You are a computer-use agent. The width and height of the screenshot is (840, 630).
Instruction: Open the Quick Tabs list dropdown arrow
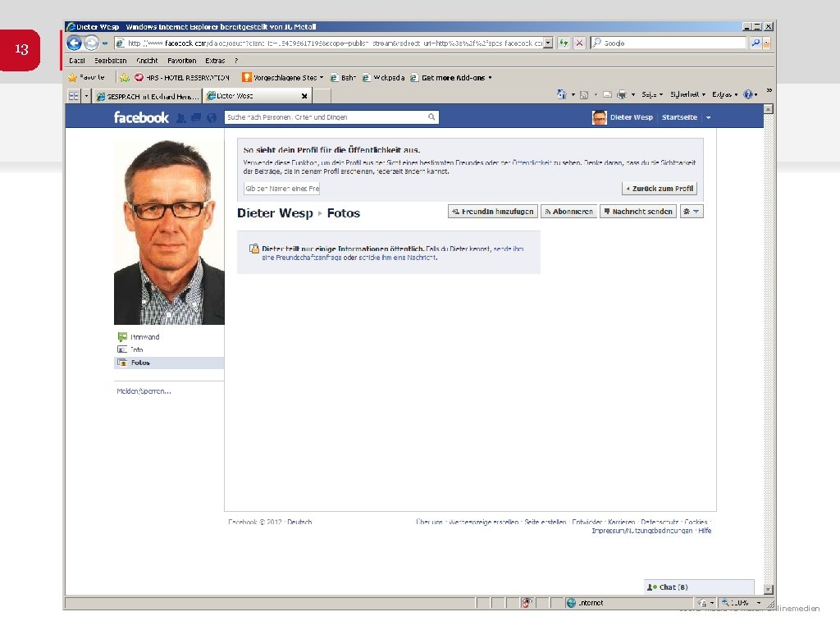pyautogui.click(x=85, y=96)
